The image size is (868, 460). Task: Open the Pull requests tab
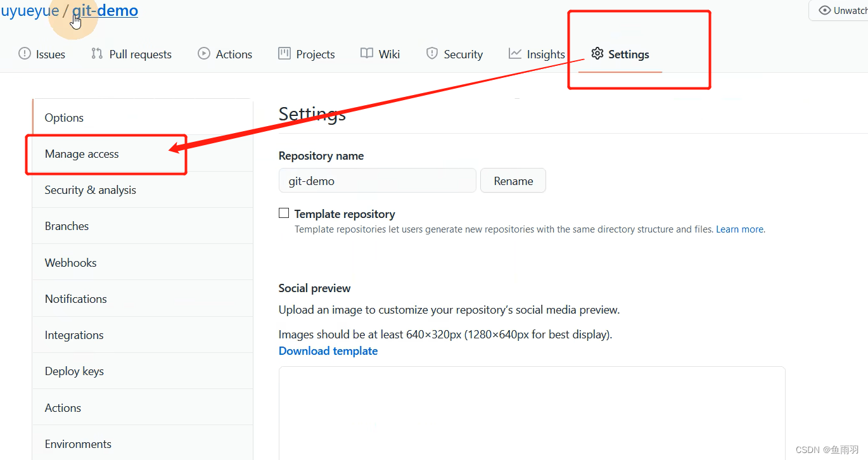(x=131, y=54)
